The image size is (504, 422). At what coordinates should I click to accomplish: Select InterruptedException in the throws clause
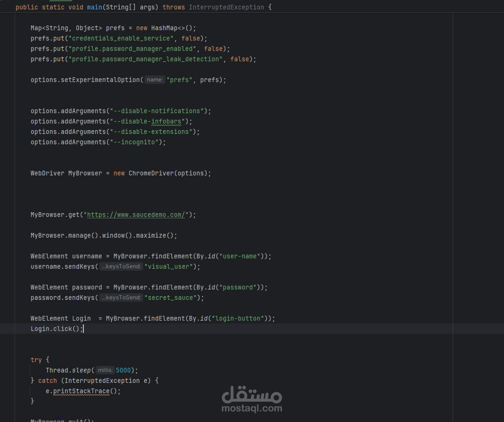tap(226, 7)
